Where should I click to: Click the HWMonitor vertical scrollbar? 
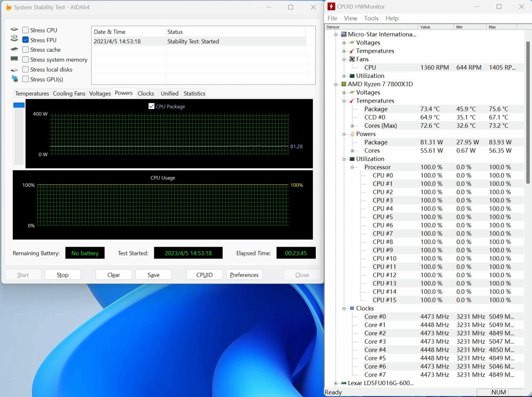click(529, 148)
